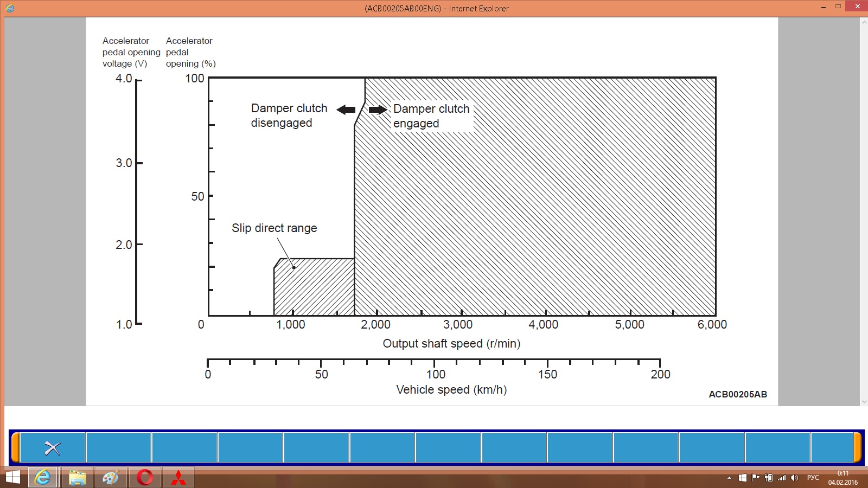This screenshot has height=488, width=868.
Task: Click the "1.0" voltage axis value
Action: 124,324
